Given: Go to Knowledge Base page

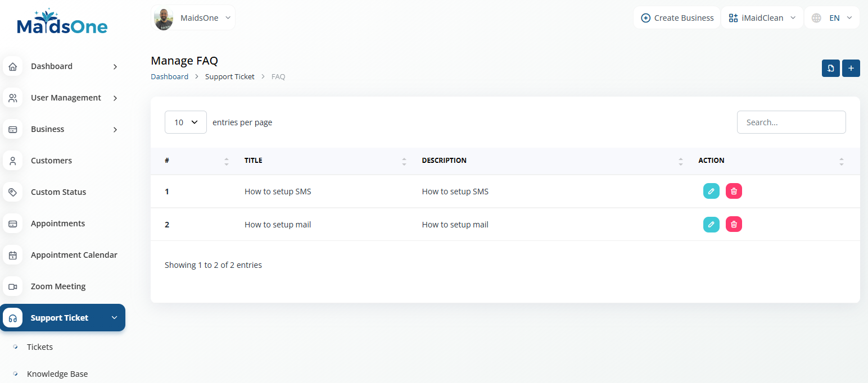Looking at the screenshot, I should [x=57, y=374].
